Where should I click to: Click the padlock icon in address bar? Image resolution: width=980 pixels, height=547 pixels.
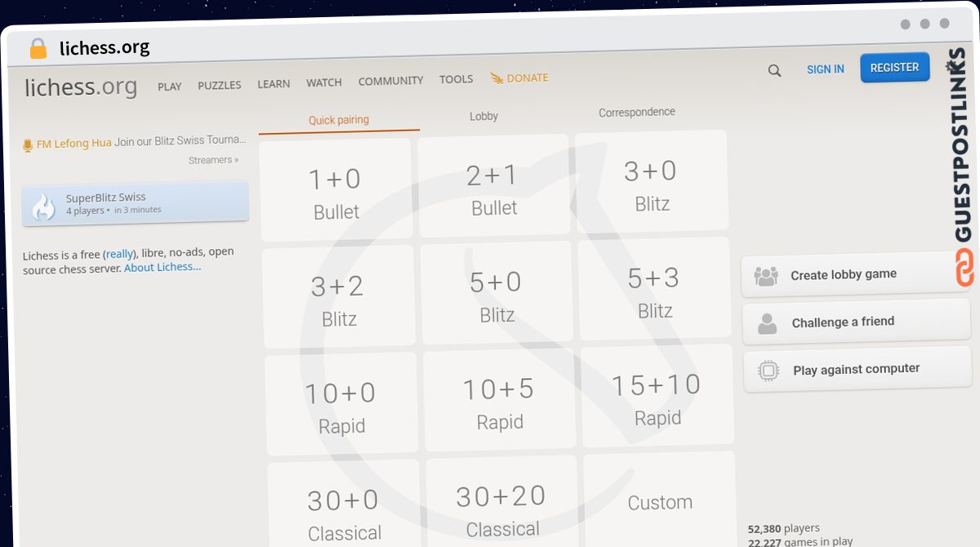tap(38, 49)
